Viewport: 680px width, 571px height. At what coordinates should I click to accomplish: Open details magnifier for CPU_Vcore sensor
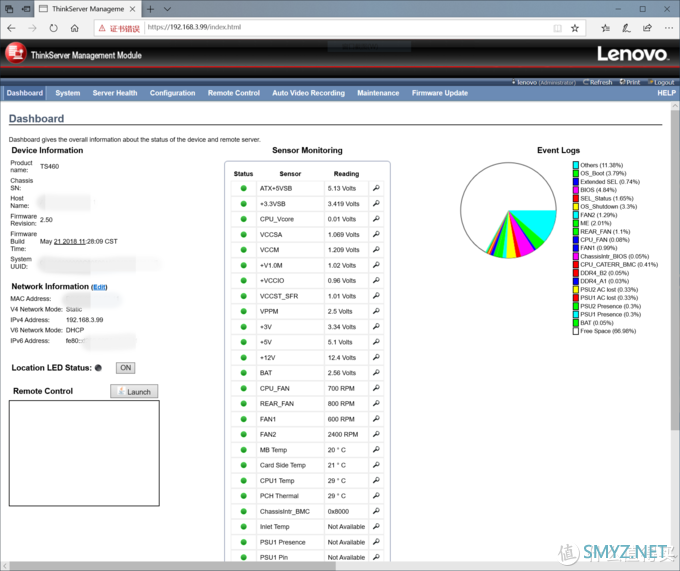376,219
